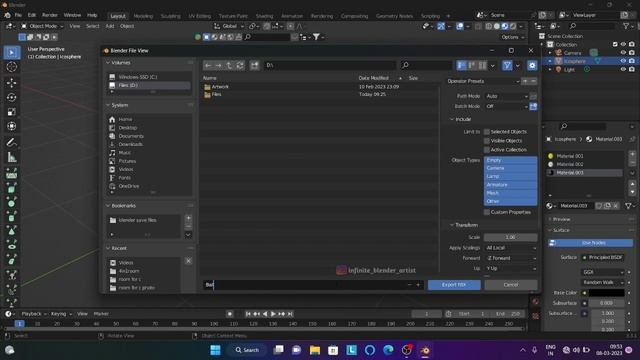Select the Rotate tool in left toolbar
The width and height of the screenshot is (640, 360).
click(x=11, y=97)
